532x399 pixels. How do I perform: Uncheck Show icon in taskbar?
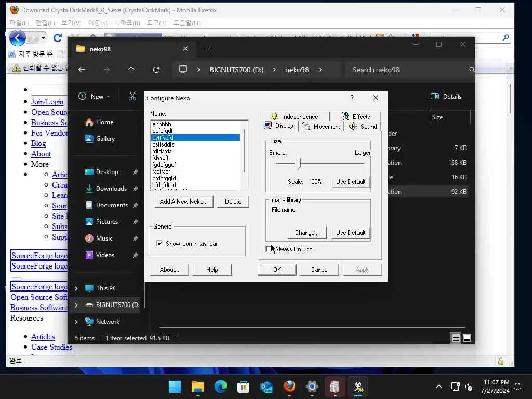(x=159, y=243)
